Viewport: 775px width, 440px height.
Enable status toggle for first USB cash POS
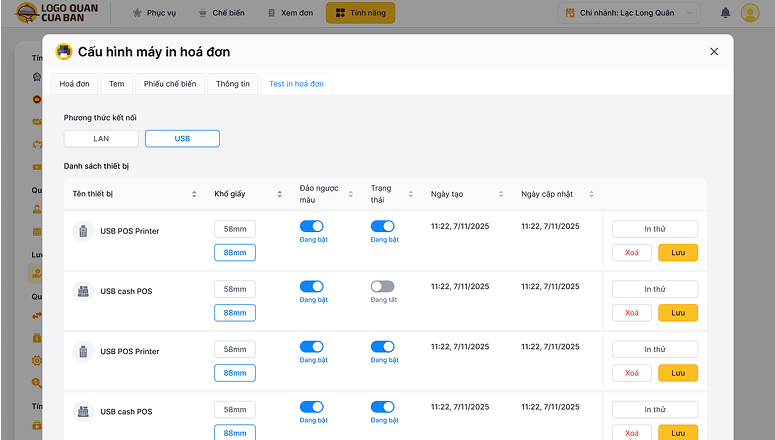[x=382, y=287]
